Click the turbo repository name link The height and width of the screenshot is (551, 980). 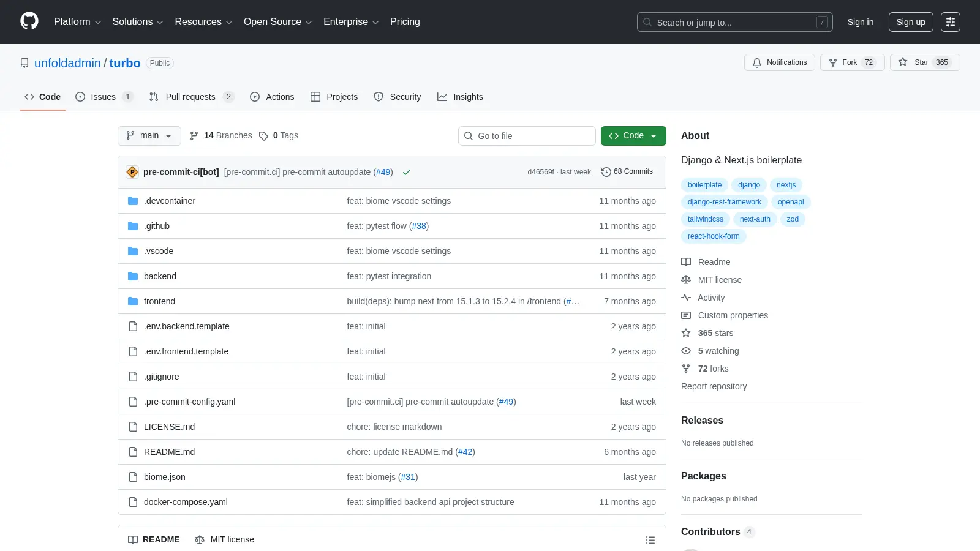tap(125, 63)
